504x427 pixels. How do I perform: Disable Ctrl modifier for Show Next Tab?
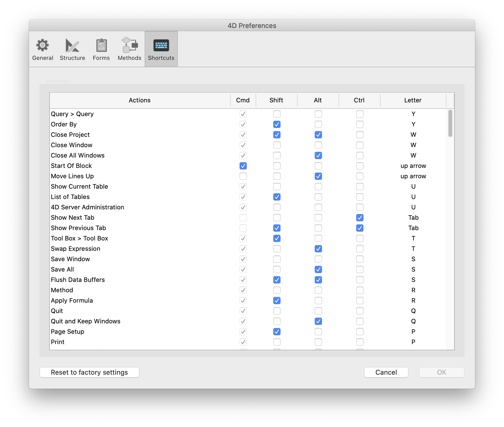360,218
